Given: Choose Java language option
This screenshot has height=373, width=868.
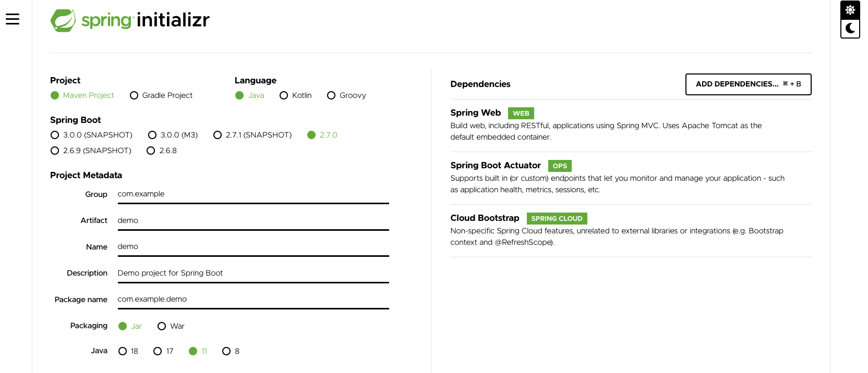Looking at the screenshot, I should [x=250, y=95].
